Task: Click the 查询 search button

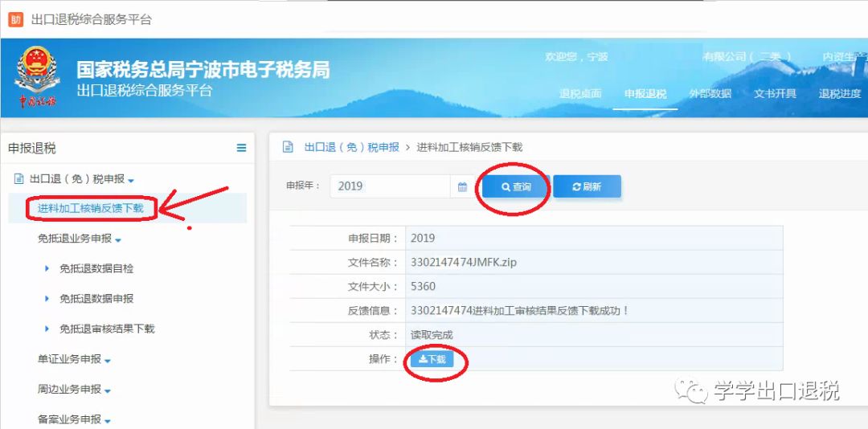Action: 515,186
